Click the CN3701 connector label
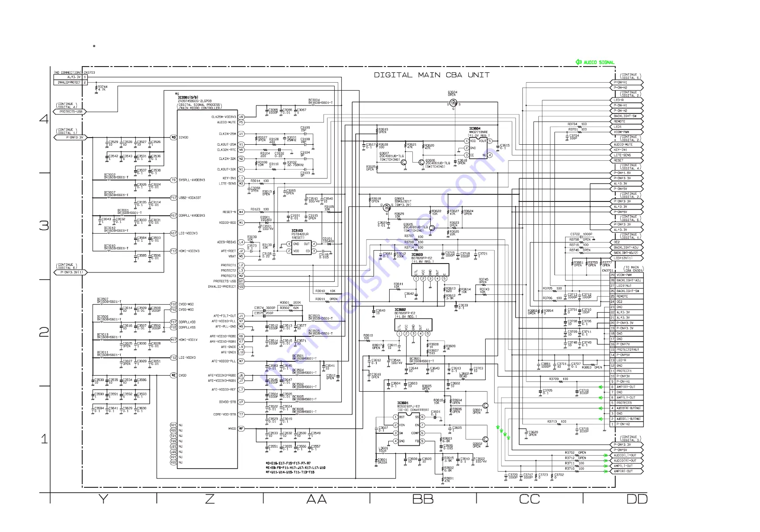This screenshot has height=532, width=760. [x=608, y=270]
